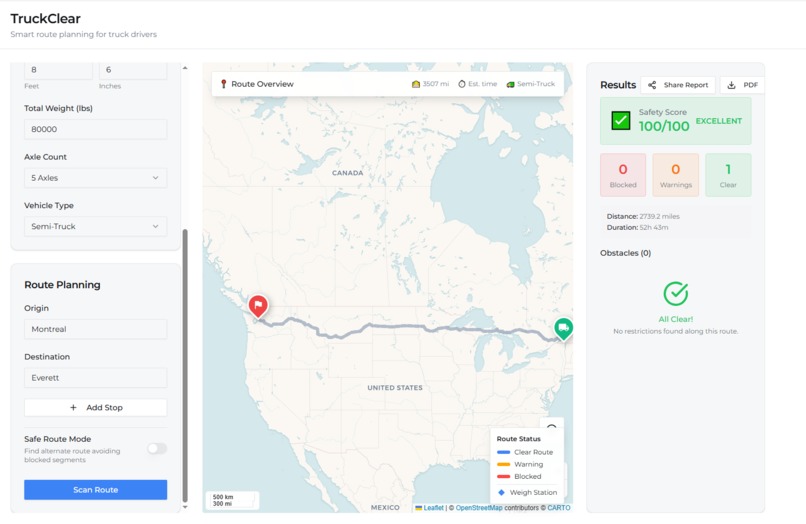Click the 0 Blocked summary card
The height and width of the screenshot is (524, 806).
click(x=623, y=175)
